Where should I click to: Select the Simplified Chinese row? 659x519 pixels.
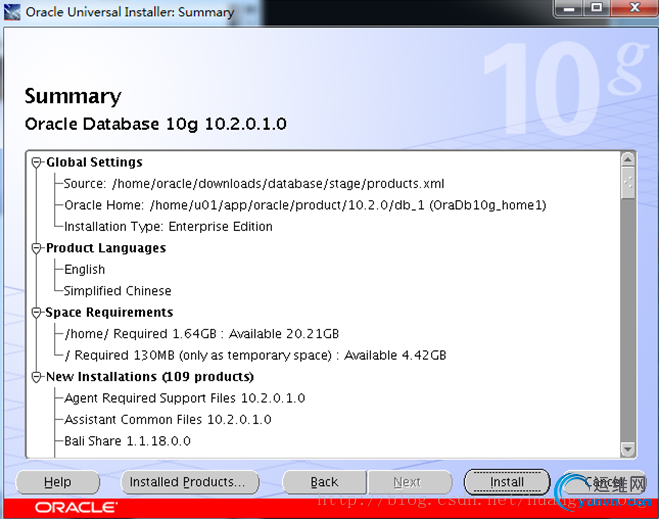[117, 291]
